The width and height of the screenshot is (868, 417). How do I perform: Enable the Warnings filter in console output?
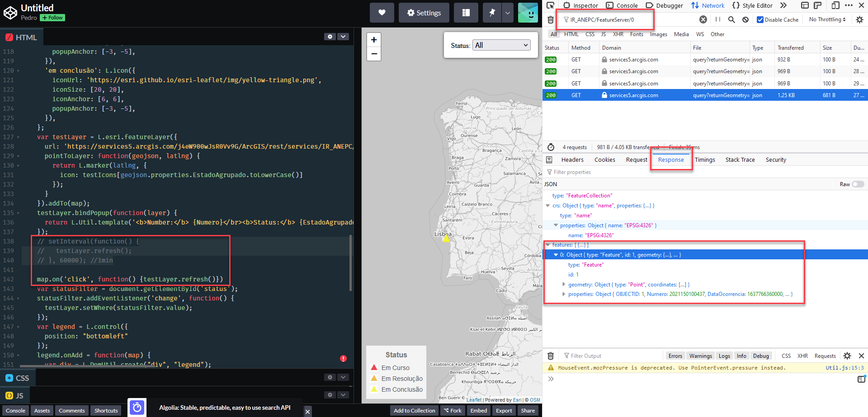point(700,356)
